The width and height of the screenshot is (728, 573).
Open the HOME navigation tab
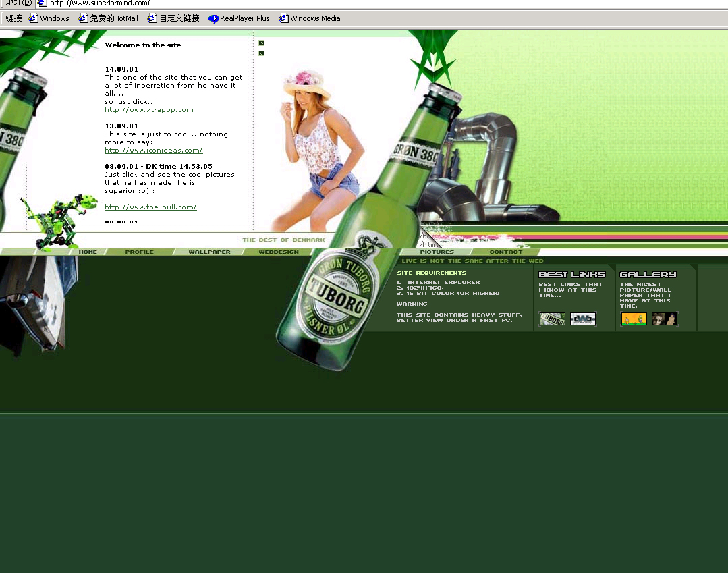click(x=88, y=252)
